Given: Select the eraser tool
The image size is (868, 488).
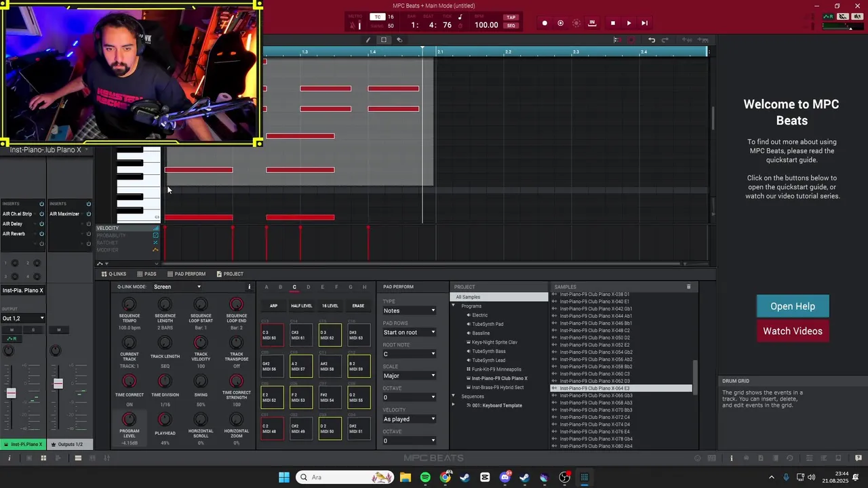Looking at the screenshot, I should point(399,40).
